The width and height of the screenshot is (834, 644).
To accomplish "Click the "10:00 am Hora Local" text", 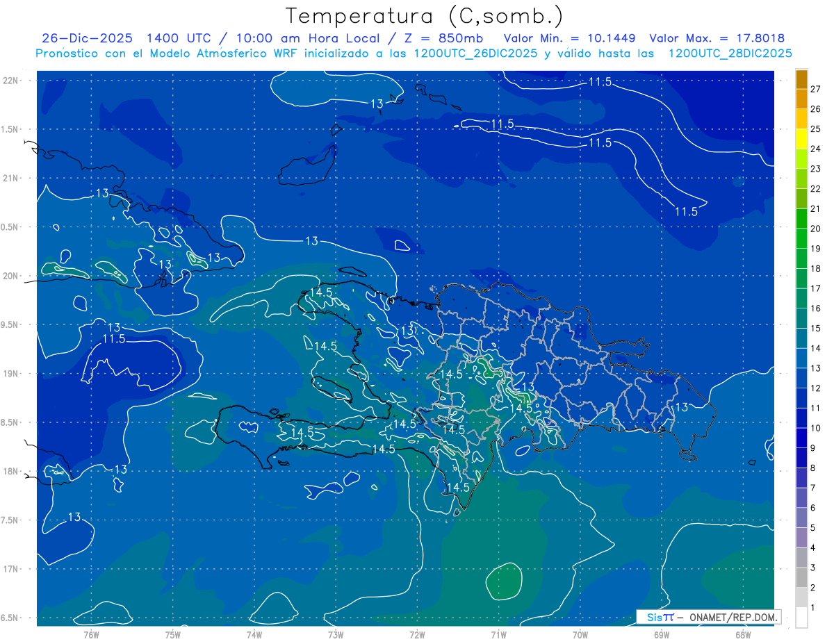I will pos(309,38).
